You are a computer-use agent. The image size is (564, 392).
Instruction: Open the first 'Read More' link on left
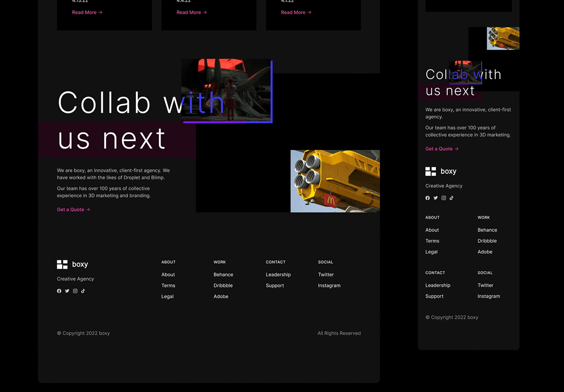click(x=87, y=13)
